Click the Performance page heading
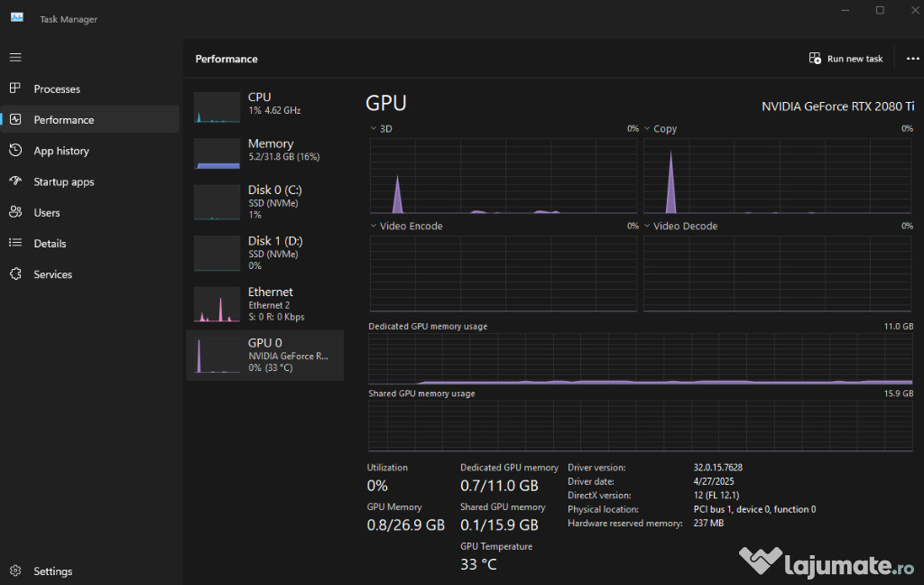 click(x=226, y=59)
